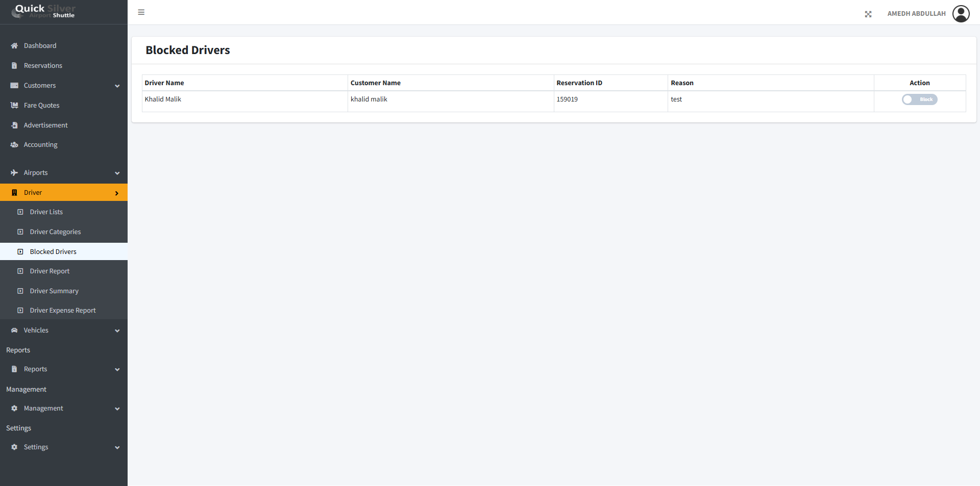Click the AMEDH ABDULLAH username

click(916, 14)
